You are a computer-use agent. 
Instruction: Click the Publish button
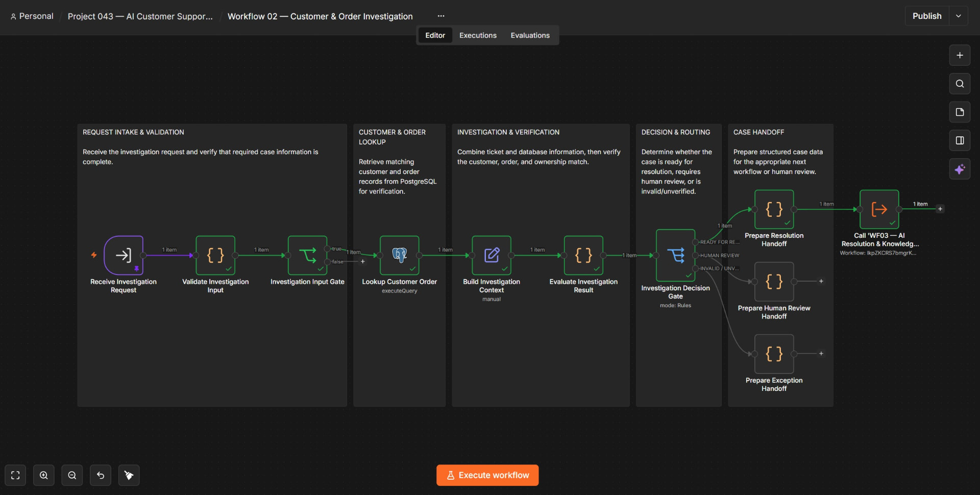(x=927, y=16)
